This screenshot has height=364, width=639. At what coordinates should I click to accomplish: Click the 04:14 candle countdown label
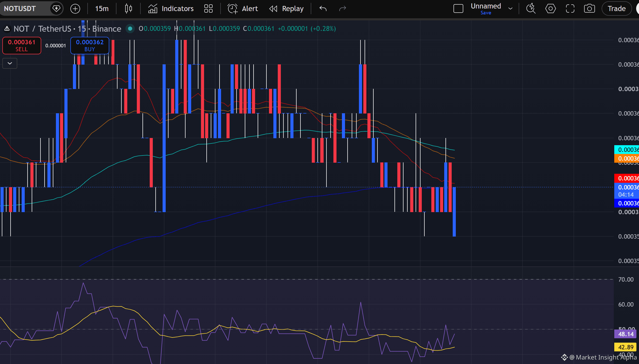click(626, 195)
